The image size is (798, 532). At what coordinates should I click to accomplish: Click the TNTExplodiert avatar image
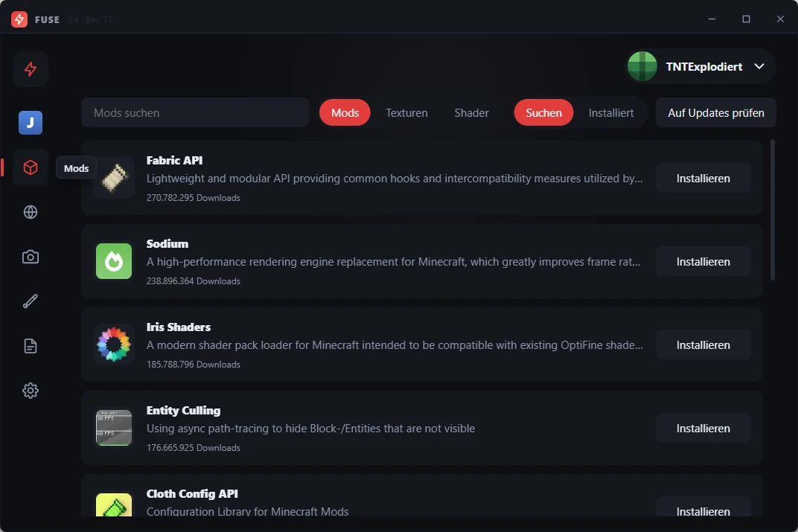pos(642,67)
